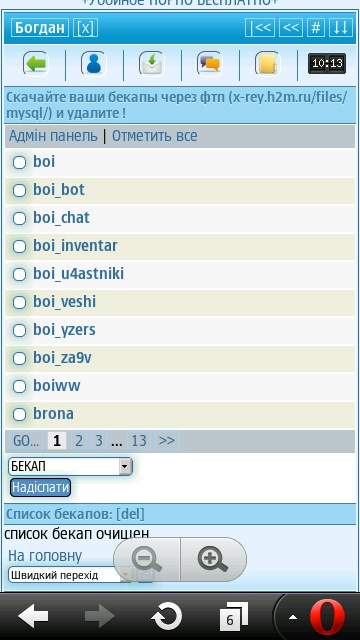This screenshot has height=640, width=360.
Task: Open the Швидкий перехід dropdown
Action: pyautogui.click(x=70, y=575)
